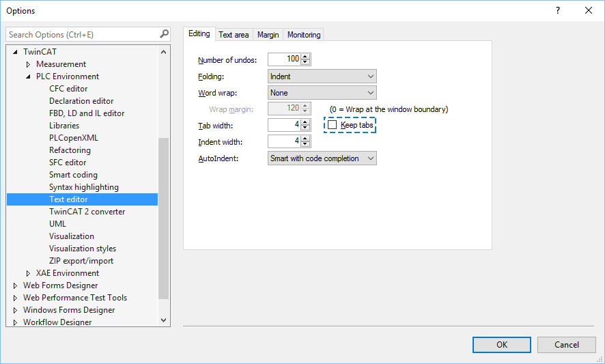Click the options tree scroll up arrow

click(x=164, y=52)
